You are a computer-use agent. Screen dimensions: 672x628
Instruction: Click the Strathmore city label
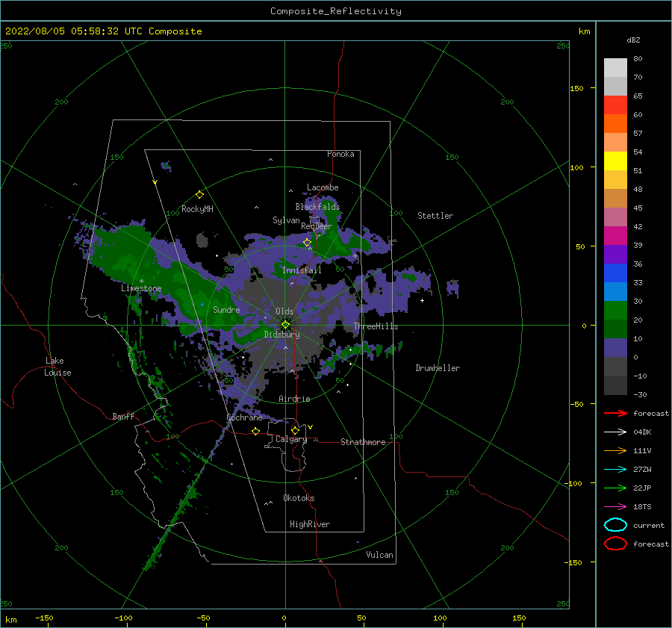click(x=363, y=442)
